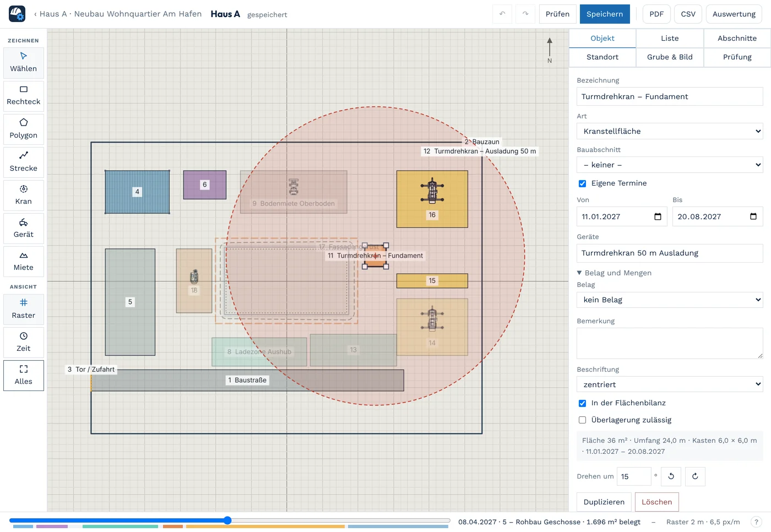Click the Drehen um angle field
This screenshot has width=771, height=532.
[634, 476]
